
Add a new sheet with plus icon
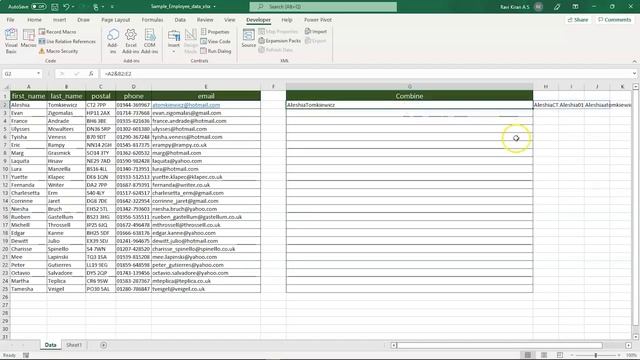[x=103, y=345]
